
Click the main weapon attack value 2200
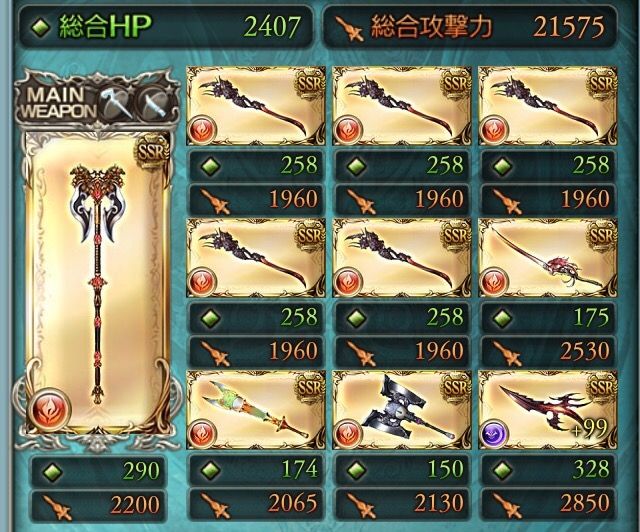pos(135,505)
